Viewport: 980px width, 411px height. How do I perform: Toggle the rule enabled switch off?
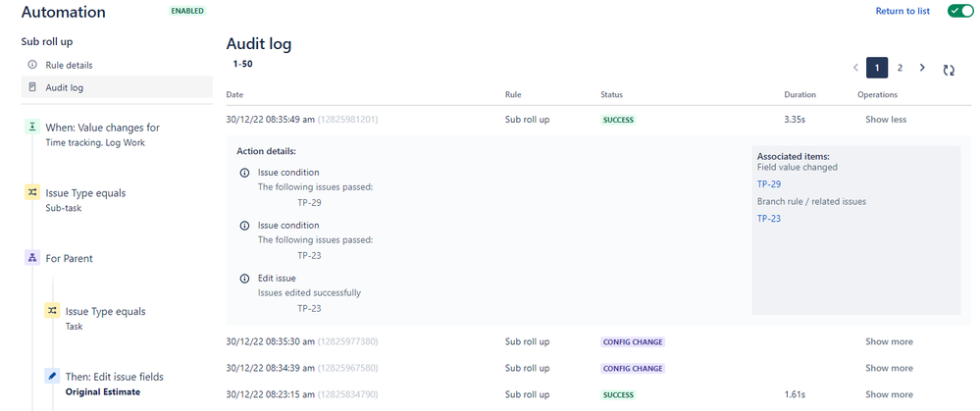pos(960,11)
